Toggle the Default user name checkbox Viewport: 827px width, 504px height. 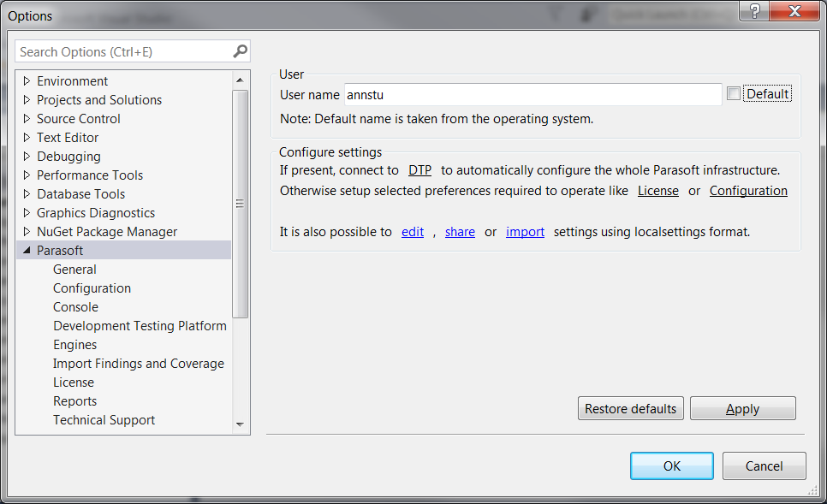[x=733, y=94]
